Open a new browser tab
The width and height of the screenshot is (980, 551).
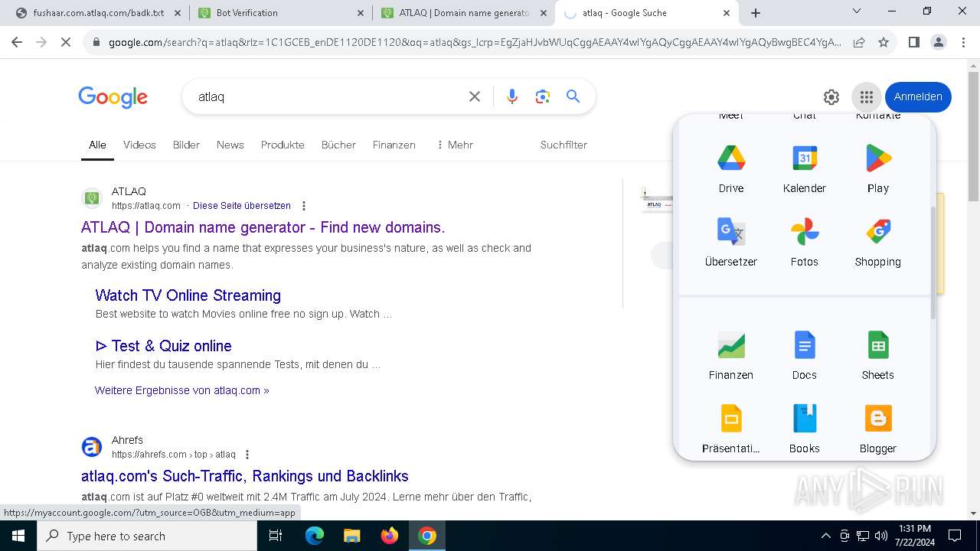[756, 13]
